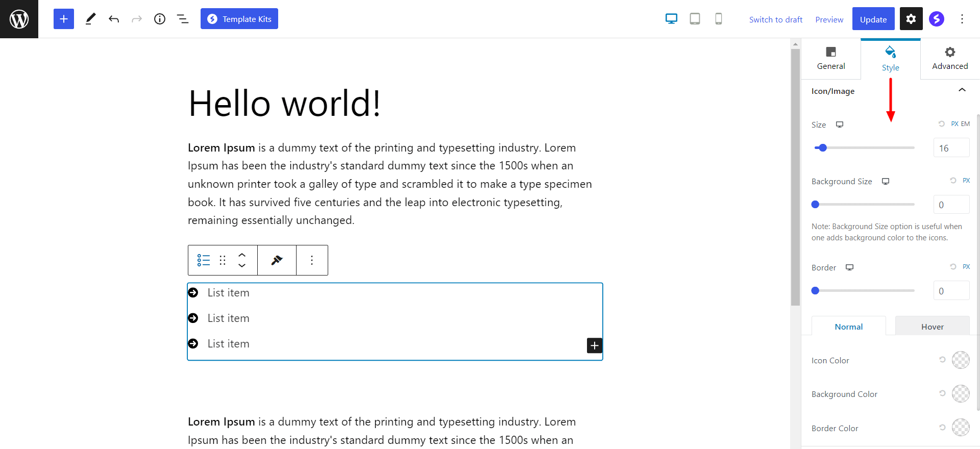Viewport: 980px width, 449px height.
Task: Click the WordPress logo icon
Action: 19,19
